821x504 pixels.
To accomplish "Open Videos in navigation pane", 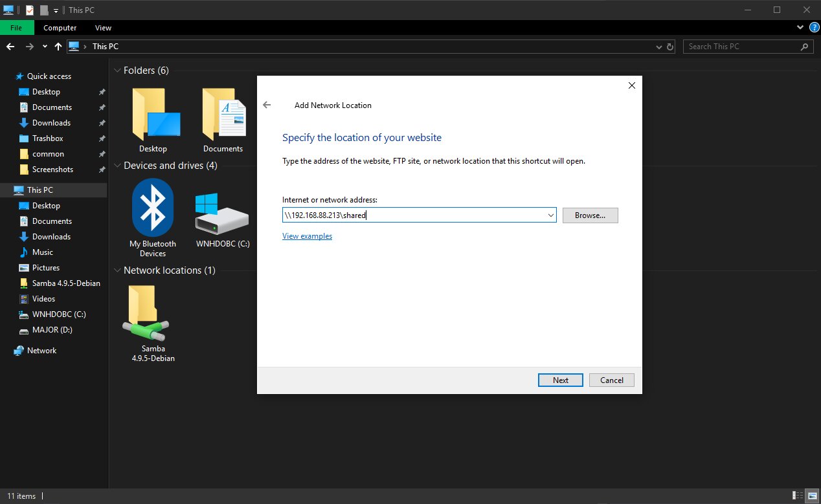I will [x=43, y=299].
